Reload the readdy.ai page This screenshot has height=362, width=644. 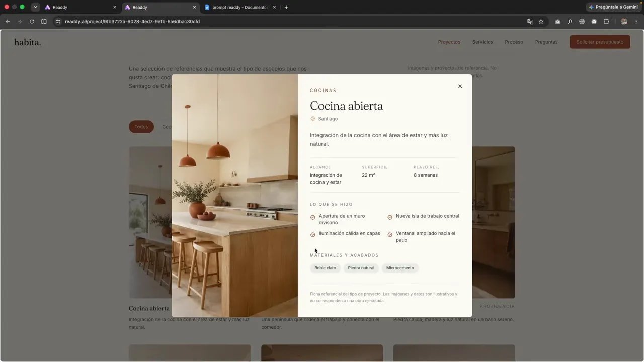click(x=32, y=22)
